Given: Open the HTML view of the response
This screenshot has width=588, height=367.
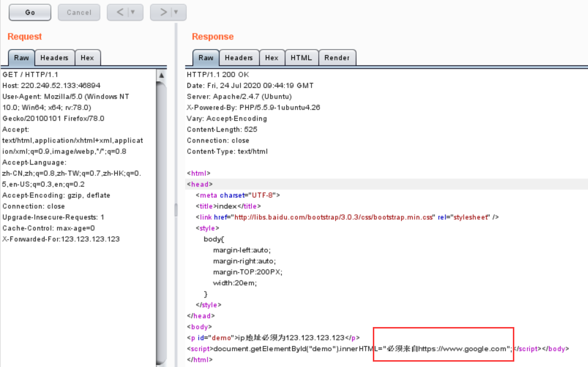Looking at the screenshot, I should tap(302, 58).
